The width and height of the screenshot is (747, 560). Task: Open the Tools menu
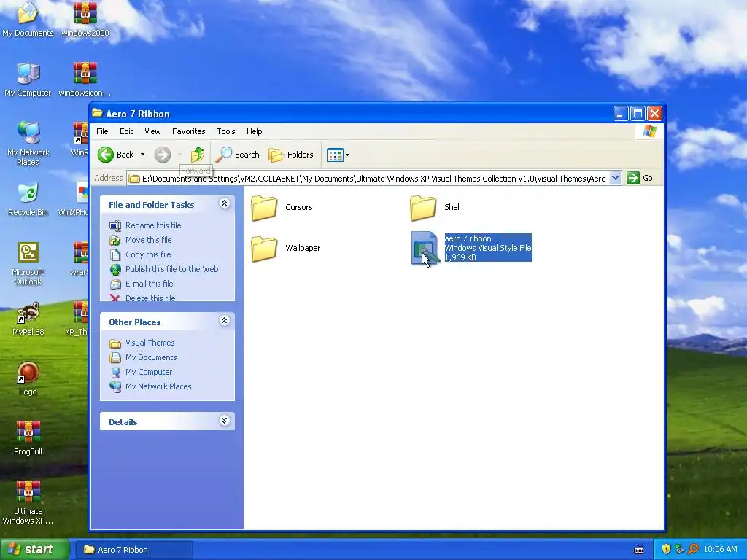coord(226,131)
